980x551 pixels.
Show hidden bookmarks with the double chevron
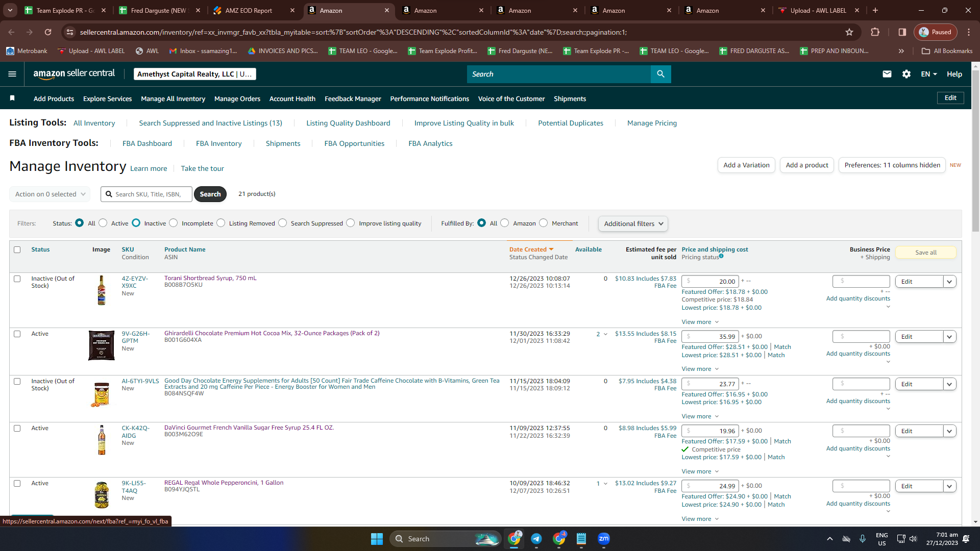(x=901, y=51)
